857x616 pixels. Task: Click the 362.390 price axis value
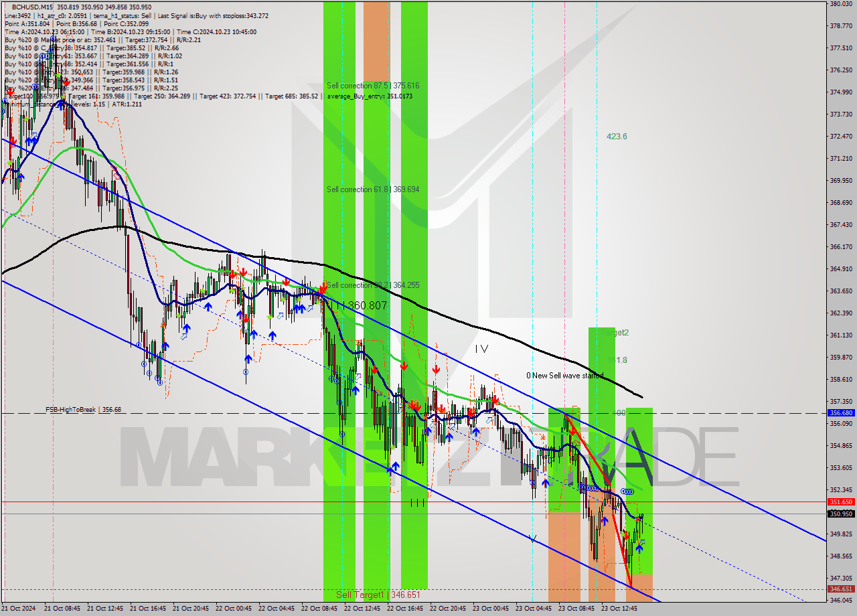click(841, 313)
